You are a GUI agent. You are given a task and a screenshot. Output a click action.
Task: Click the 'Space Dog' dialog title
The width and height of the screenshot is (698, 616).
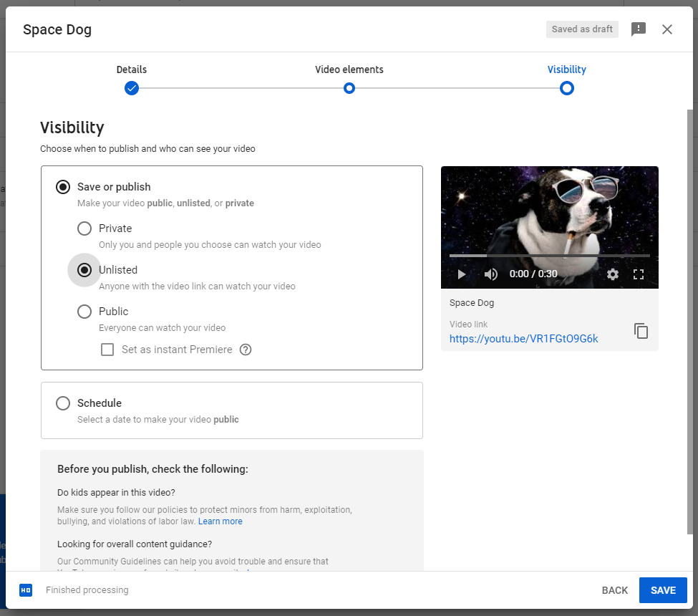point(57,30)
